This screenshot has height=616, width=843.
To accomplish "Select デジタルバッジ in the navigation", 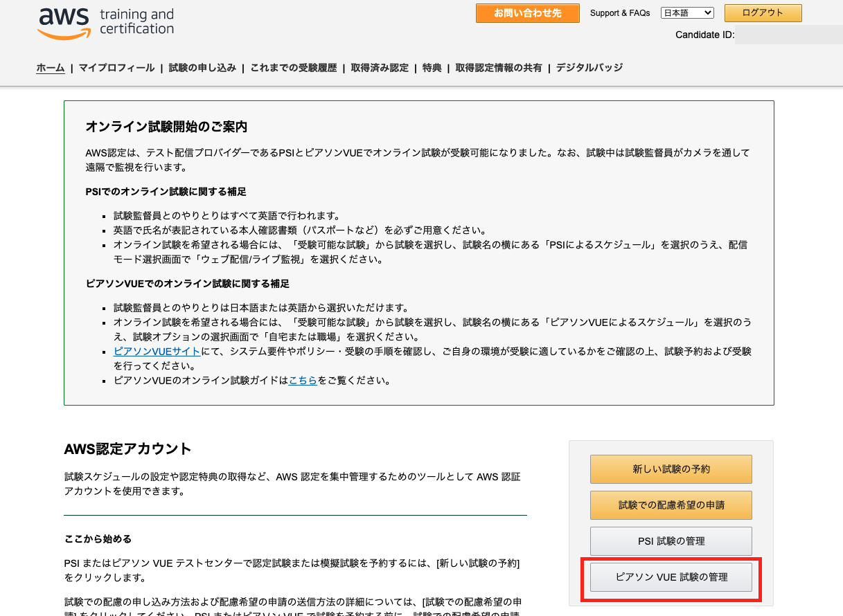I will (589, 68).
